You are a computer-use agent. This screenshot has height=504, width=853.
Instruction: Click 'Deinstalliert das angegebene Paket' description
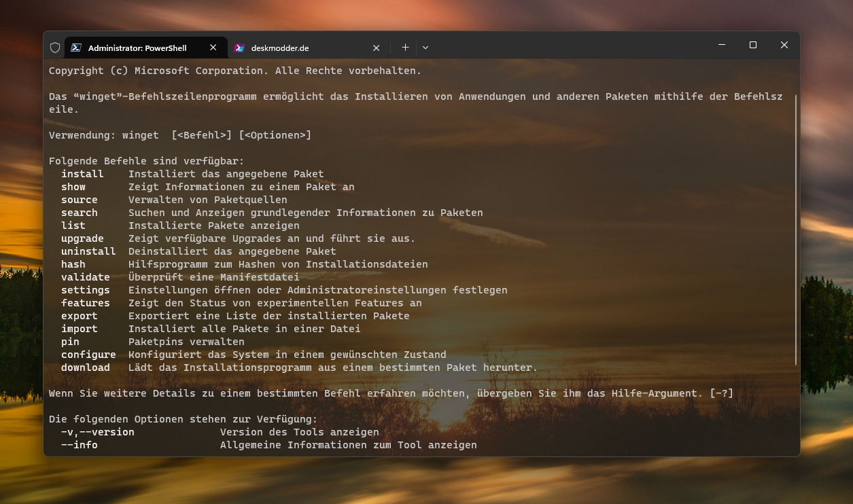(x=232, y=251)
